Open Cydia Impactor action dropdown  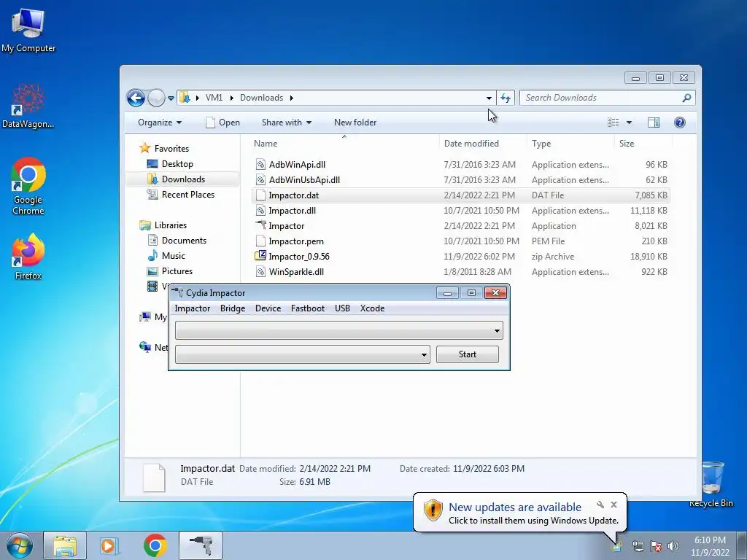303,354
